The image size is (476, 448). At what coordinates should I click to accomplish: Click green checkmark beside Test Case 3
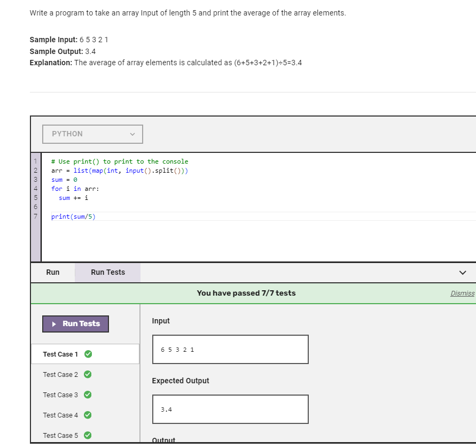click(88, 395)
